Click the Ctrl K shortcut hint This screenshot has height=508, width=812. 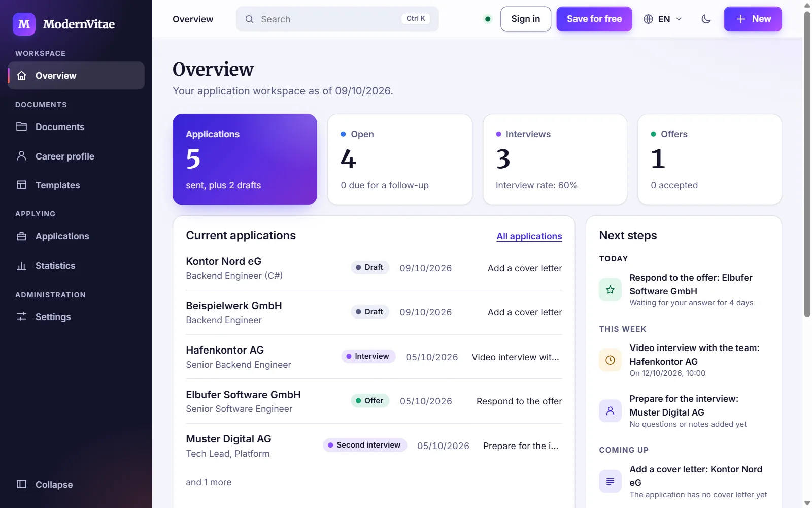(x=416, y=19)
